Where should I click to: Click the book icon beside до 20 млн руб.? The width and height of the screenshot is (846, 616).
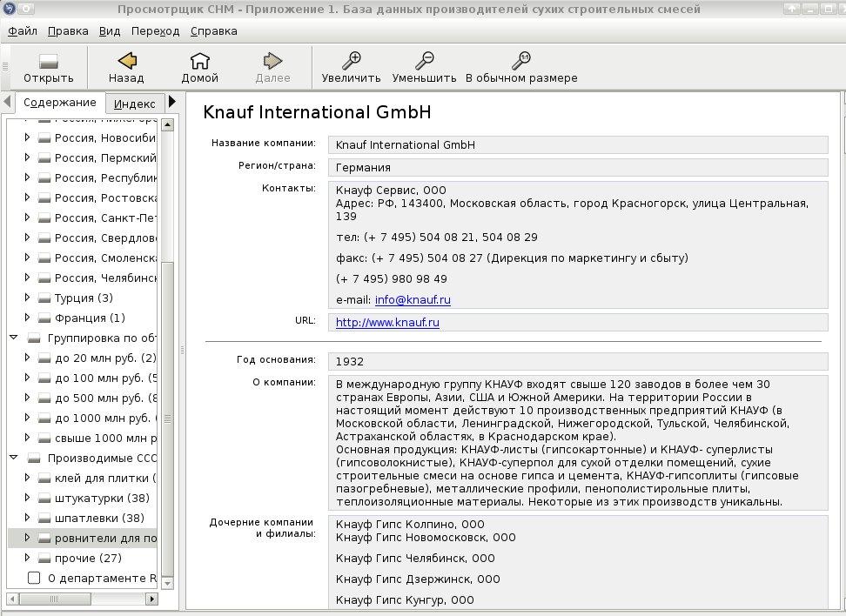(x=44, y=358)
